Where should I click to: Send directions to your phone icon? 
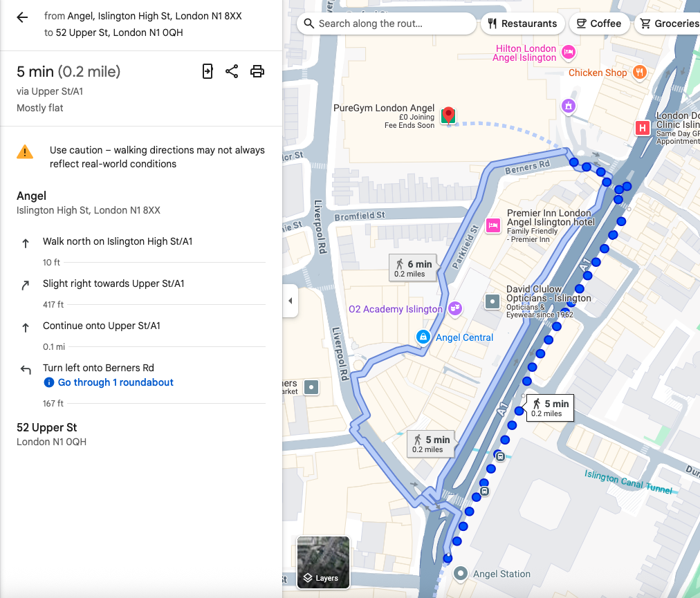pos(208,71)
